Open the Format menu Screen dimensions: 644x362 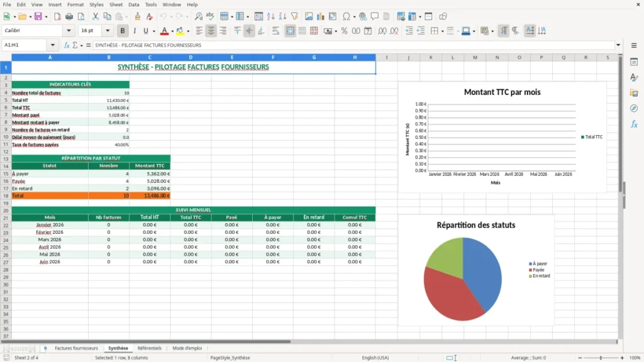[75, 4]
